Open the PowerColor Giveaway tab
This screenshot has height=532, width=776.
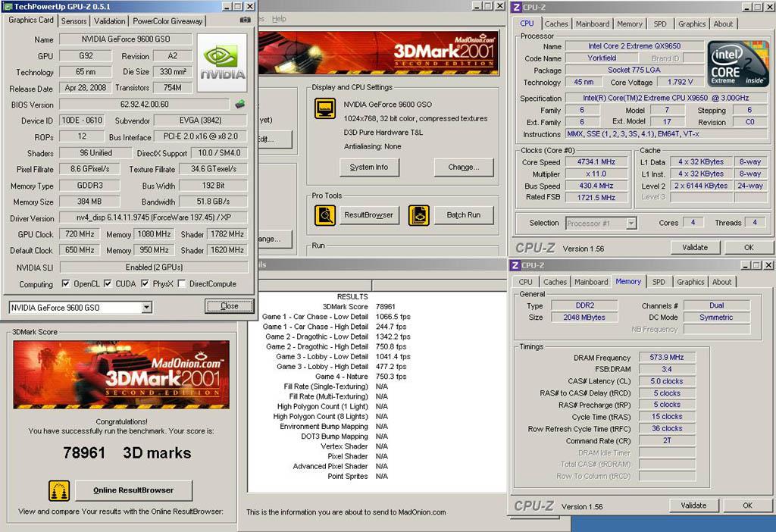(x=167, y=20)
